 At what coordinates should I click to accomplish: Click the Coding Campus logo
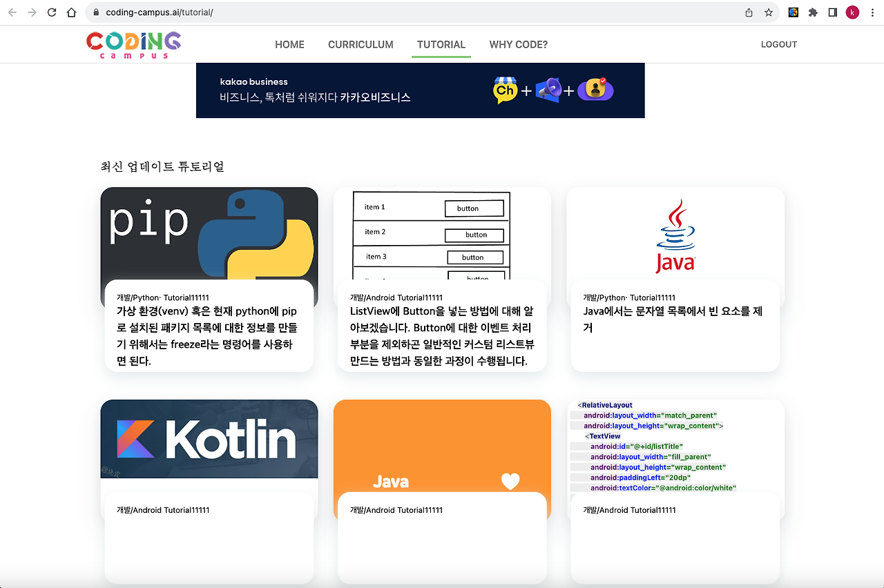click(x=134, y=44)
